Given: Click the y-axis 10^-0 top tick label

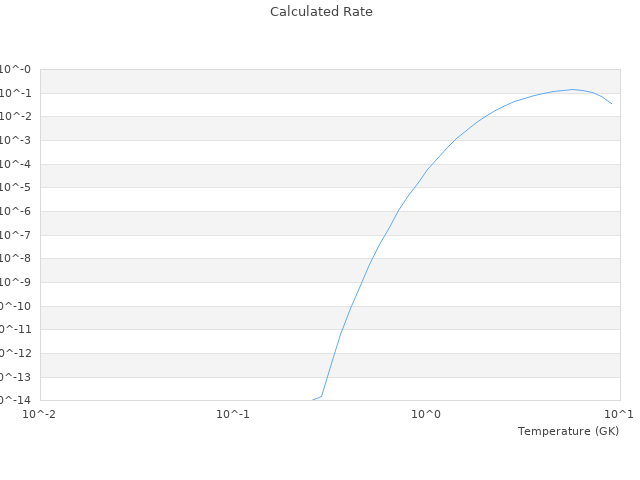Looking at the screenshot, I should [16, 70].
